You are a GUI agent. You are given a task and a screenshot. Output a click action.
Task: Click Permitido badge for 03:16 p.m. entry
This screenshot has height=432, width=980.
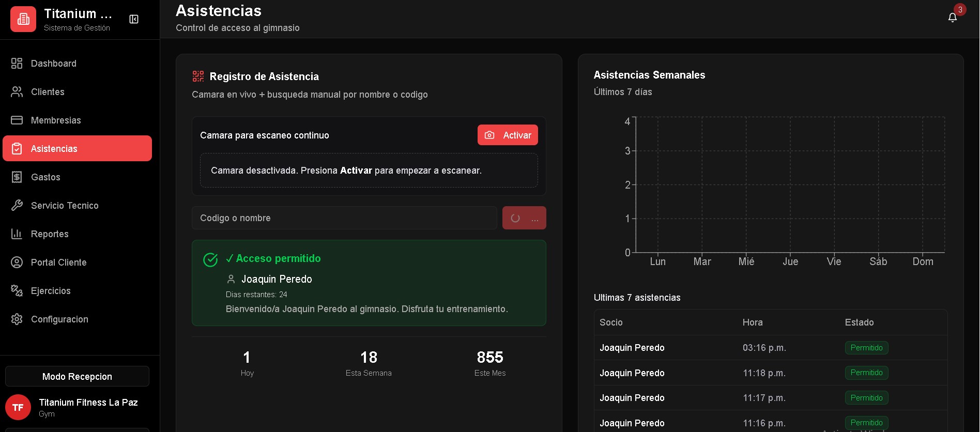tap(866, 348)
